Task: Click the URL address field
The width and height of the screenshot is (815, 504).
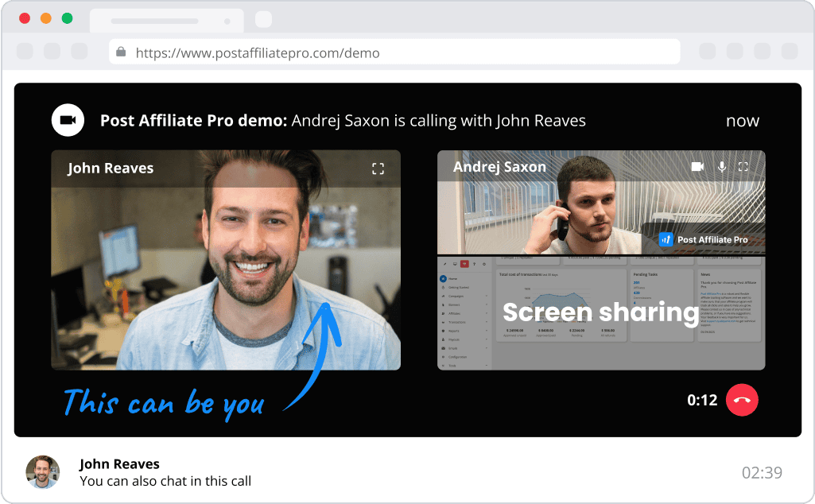Action: (398, 53)
